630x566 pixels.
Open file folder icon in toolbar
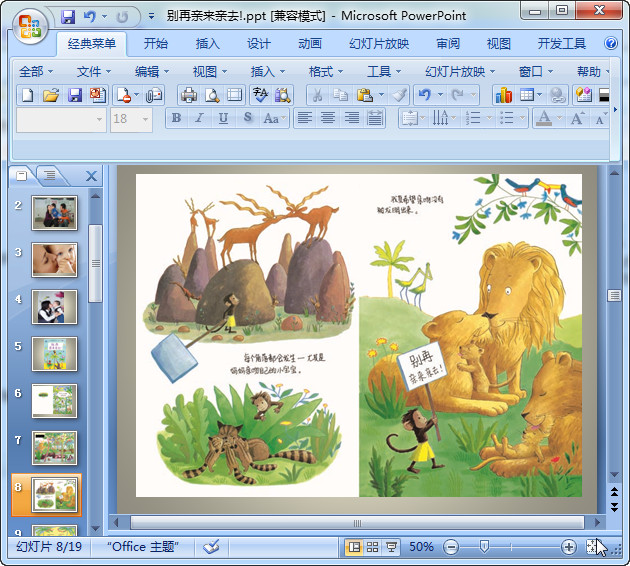click(51, 95)
